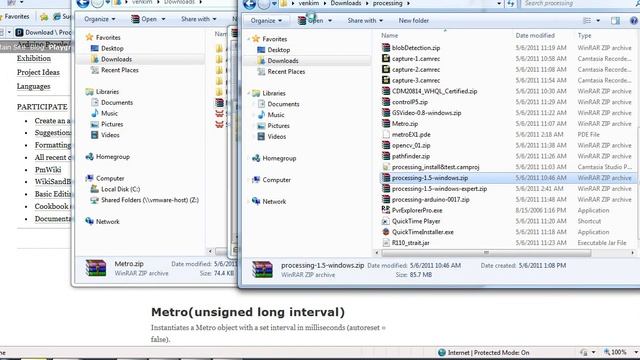Image resolution: width=640 pixels, height=360 pixels.
Task: Click Downloads breadcrumb in processing window address bar
Action: (x=346, y=4)
